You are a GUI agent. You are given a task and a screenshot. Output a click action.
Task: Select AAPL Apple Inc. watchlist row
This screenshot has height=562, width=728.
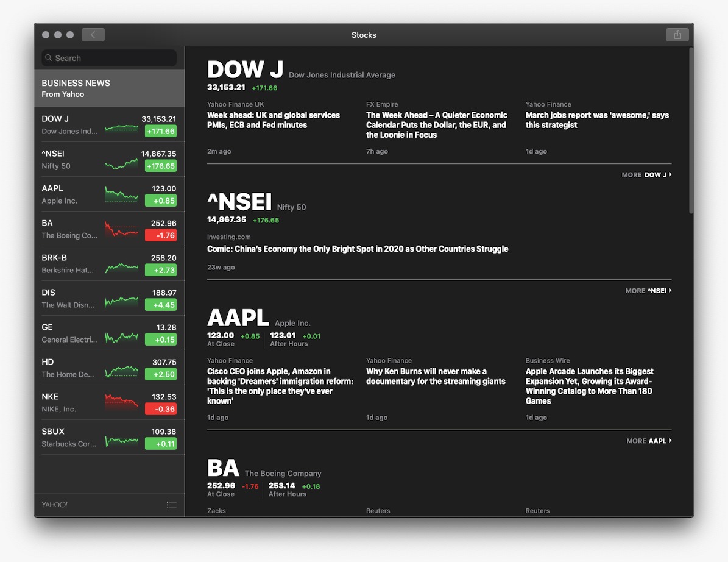[109, 194]
